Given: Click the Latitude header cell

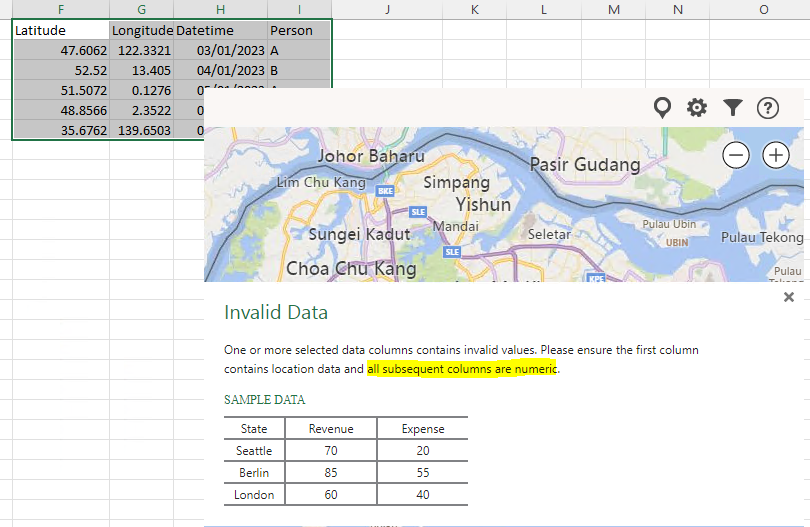Looking at the screenshot, I should coord(61,30).
